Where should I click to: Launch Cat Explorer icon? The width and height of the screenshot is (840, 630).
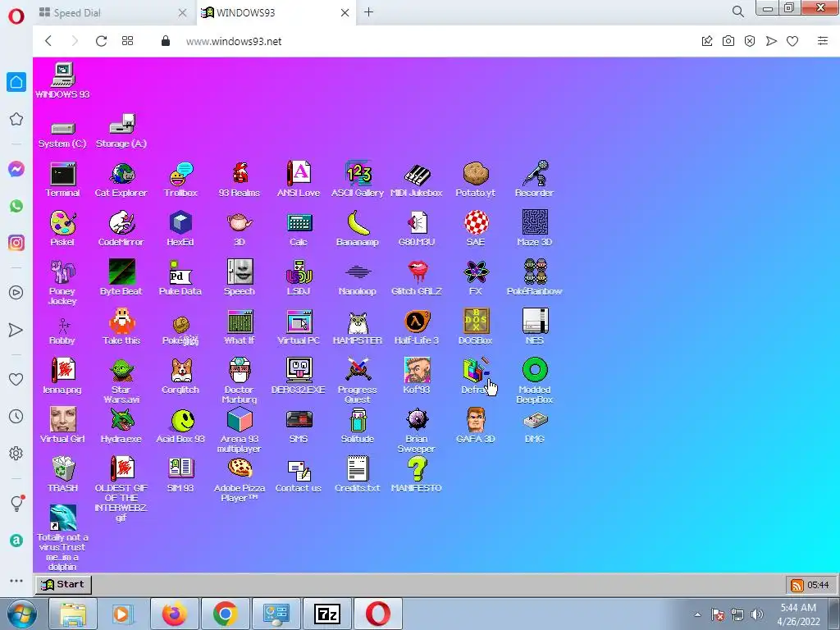coord(121,180)
